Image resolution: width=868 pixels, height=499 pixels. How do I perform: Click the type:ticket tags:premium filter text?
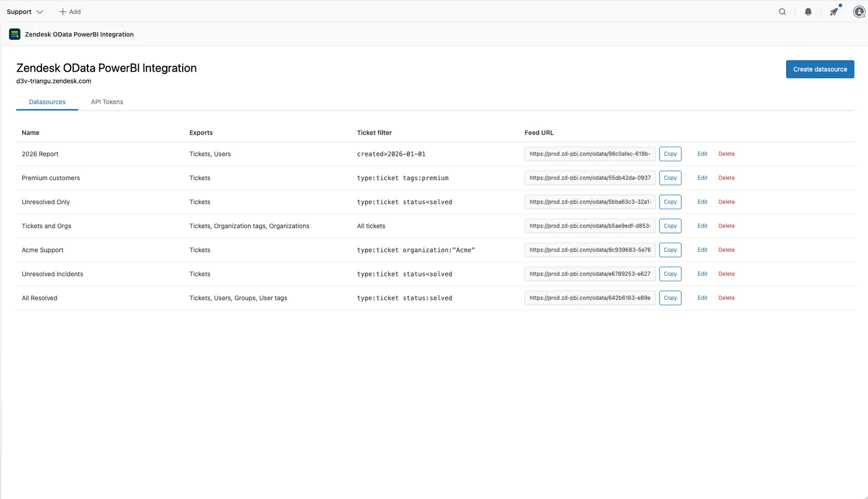coord(403,178)
